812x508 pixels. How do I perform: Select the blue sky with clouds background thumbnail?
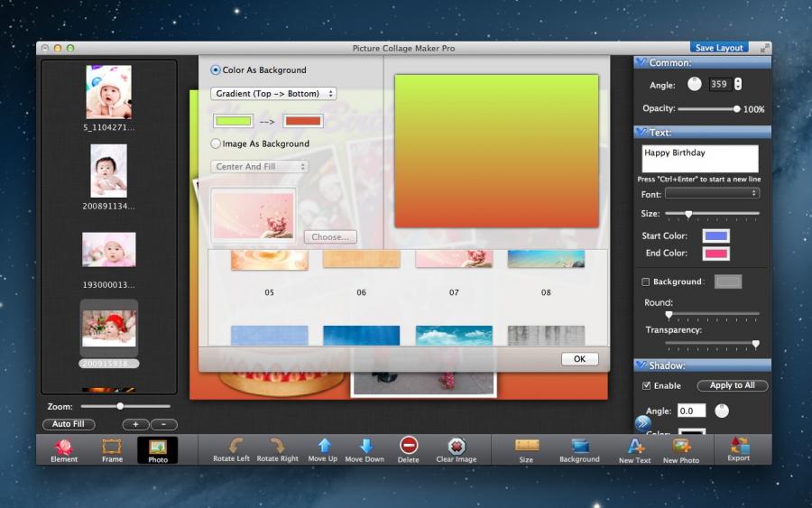coord(454,336)
